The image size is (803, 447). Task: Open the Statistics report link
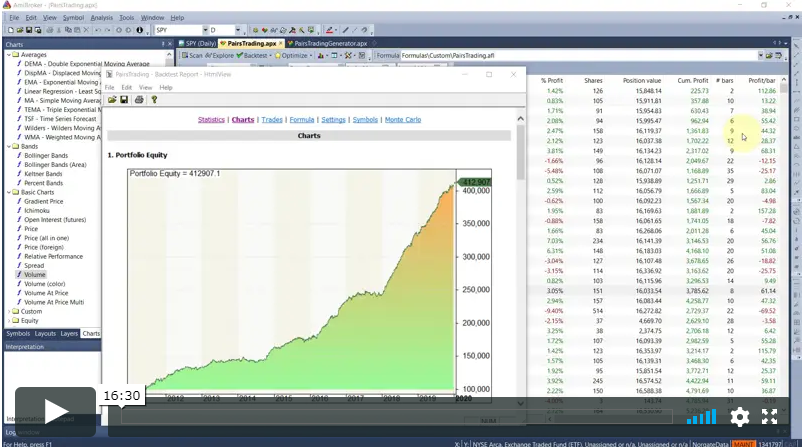[x=211, y=120]
